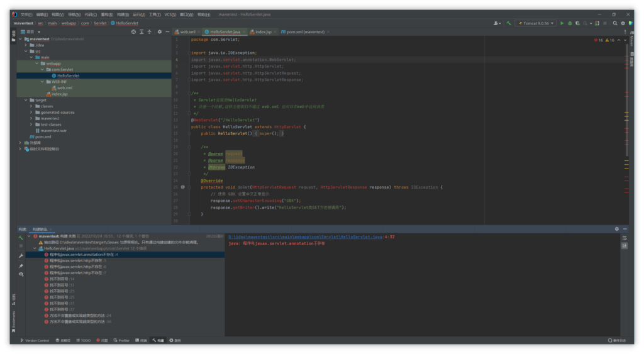This screenshot has height=354, width=644.
Task: Click Expand All icon in project panel
Action: (x=142, y=31)
